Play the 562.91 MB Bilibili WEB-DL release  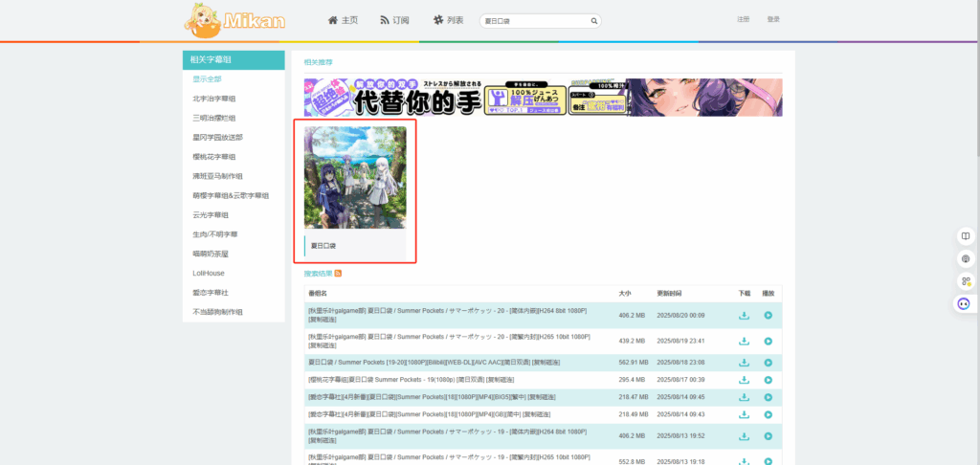coord(768,363)
